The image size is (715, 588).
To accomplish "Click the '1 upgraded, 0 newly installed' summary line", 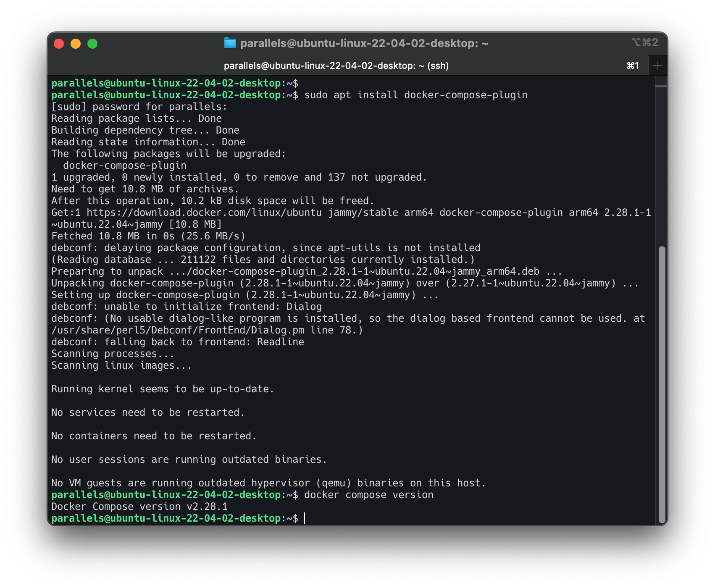I will 239,177.
